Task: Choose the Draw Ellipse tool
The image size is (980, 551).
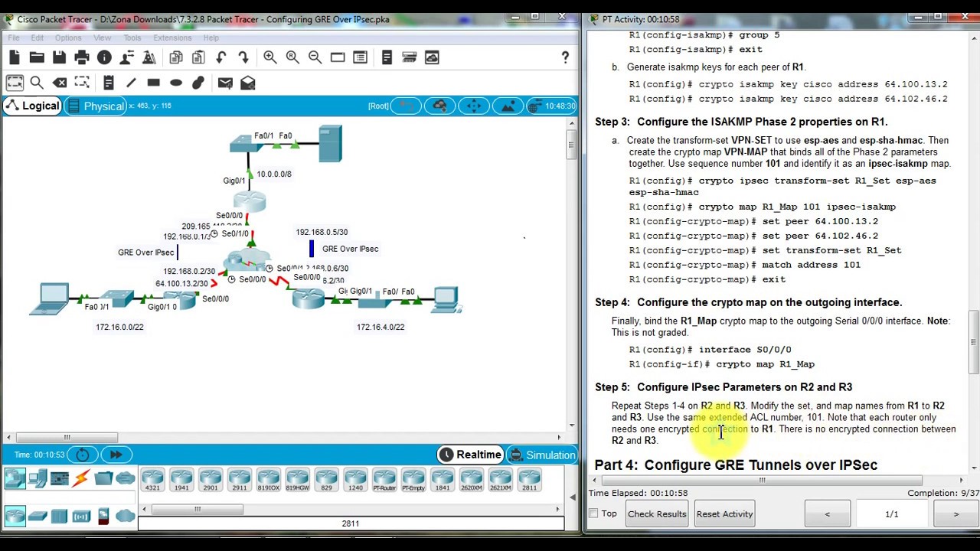Action: (x=176, y=83)
